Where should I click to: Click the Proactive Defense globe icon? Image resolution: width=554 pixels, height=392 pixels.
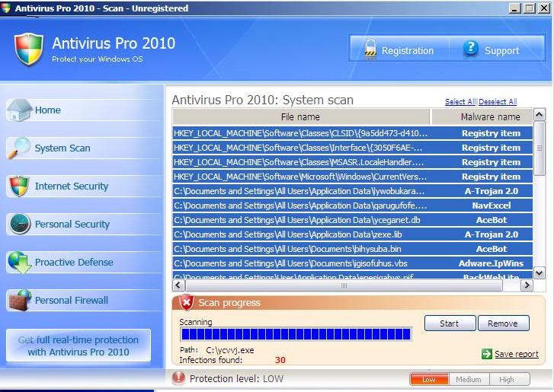20,262
